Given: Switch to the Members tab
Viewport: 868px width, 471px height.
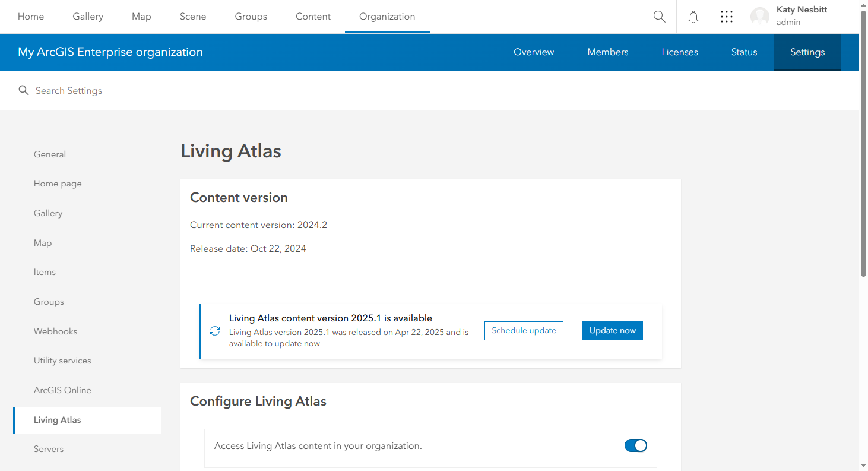Looking at the screenshot, I should pyautogui.click(x=607, y=52).
